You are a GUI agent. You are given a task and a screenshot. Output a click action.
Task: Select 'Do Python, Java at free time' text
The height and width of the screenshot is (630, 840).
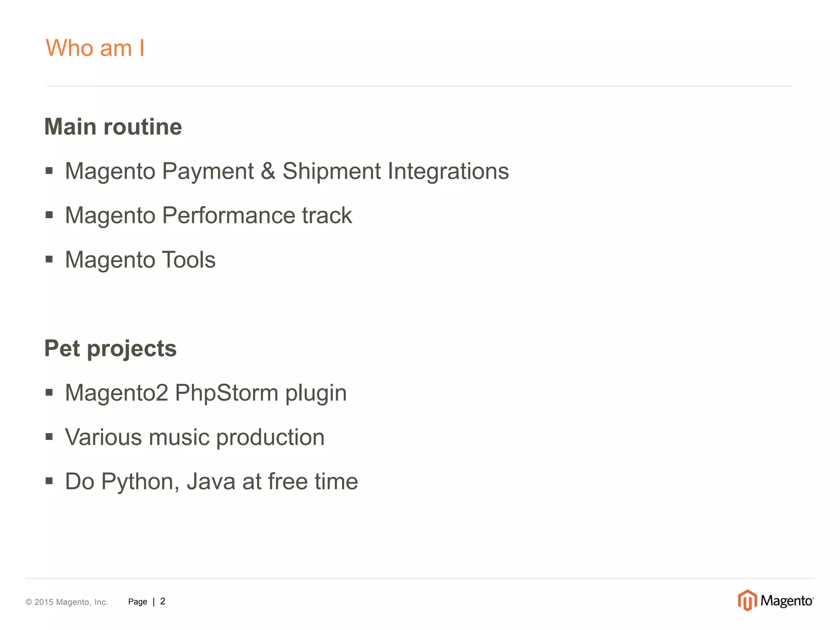pos(211,481)
